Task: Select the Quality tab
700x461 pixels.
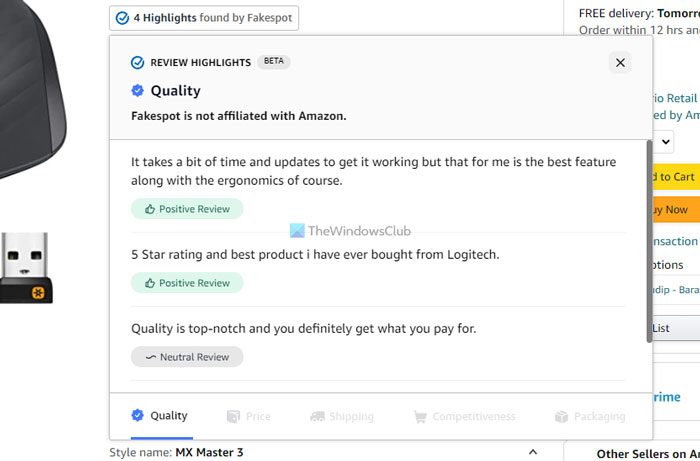Action: 160,416
